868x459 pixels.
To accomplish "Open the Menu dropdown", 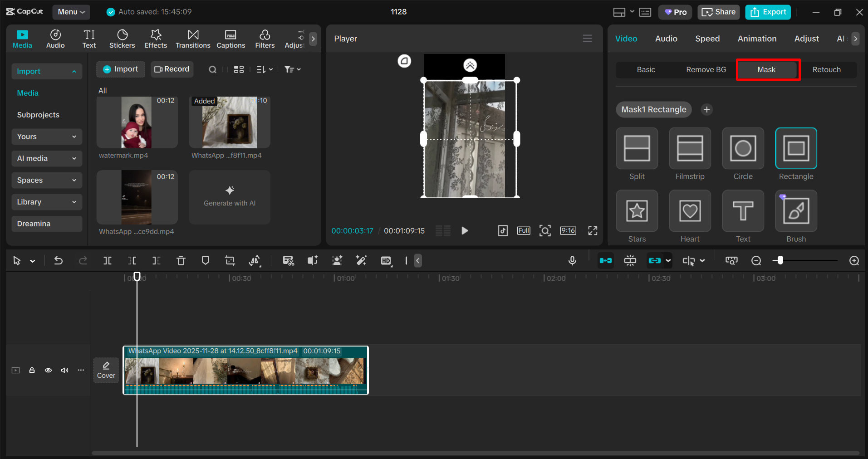I will pos(71,12).
